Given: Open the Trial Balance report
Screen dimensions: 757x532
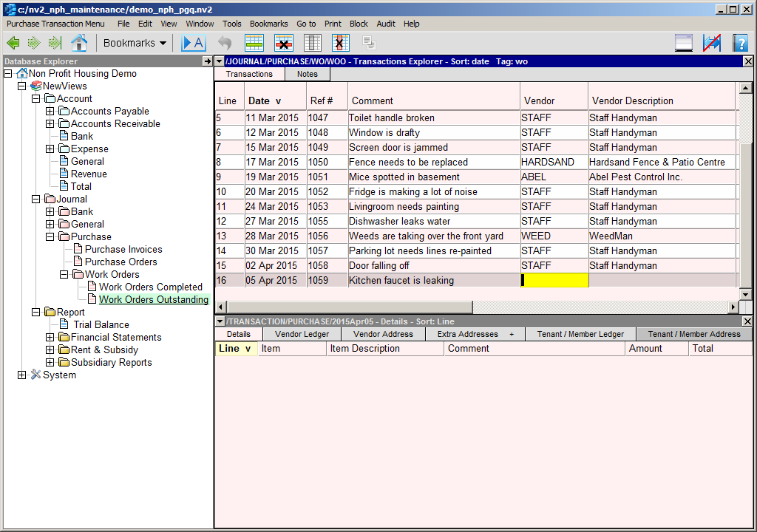Looking at the screenshot, I should (x=101, y=325).
